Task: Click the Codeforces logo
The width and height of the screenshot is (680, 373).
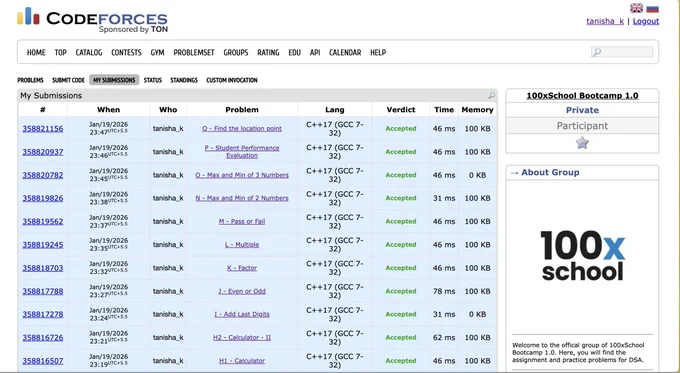Action: (x=92, y=20)
